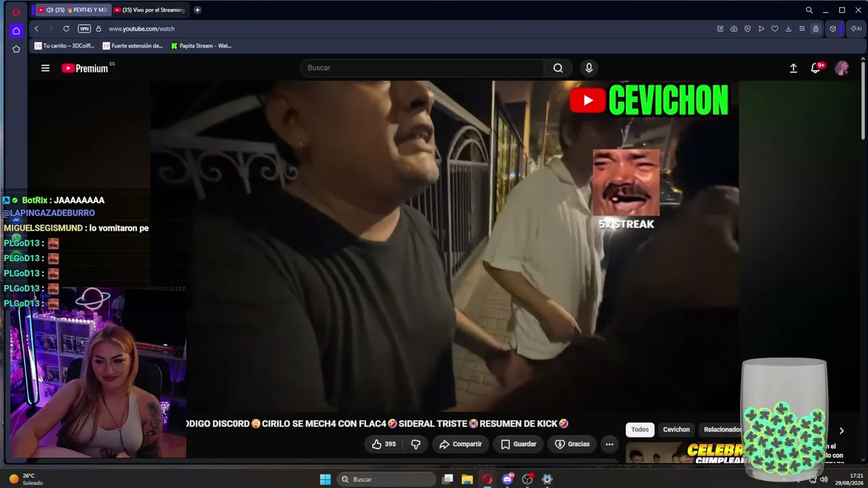Screen dimensions: 868x488
Task: Click the YouTube create upload icon
Action: (x=793, y=68)
